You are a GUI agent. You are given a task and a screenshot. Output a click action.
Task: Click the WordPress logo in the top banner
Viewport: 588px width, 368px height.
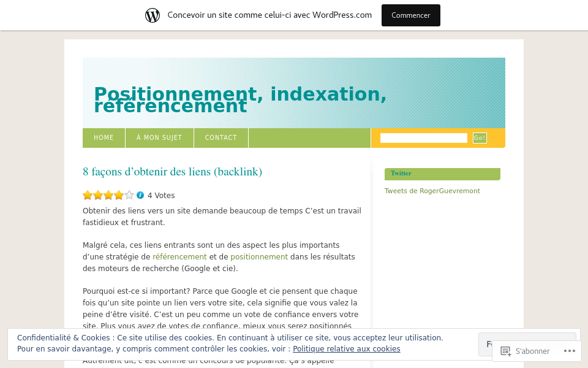pyautogui.click(x=152, y=15)
